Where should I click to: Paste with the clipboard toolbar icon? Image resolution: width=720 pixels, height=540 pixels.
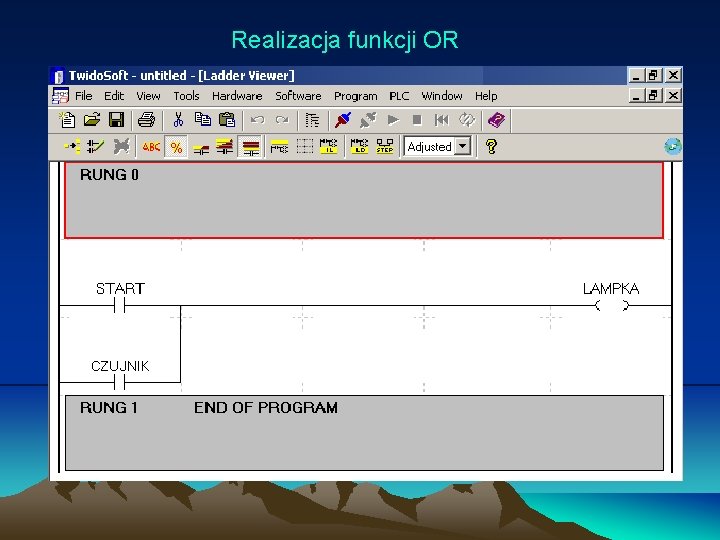click(227, 120)
